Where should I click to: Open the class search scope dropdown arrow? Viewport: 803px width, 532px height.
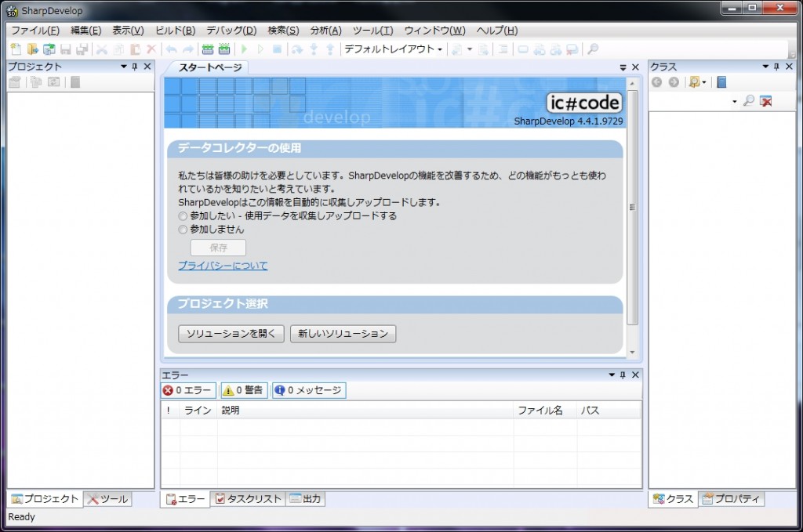point(735,101)
